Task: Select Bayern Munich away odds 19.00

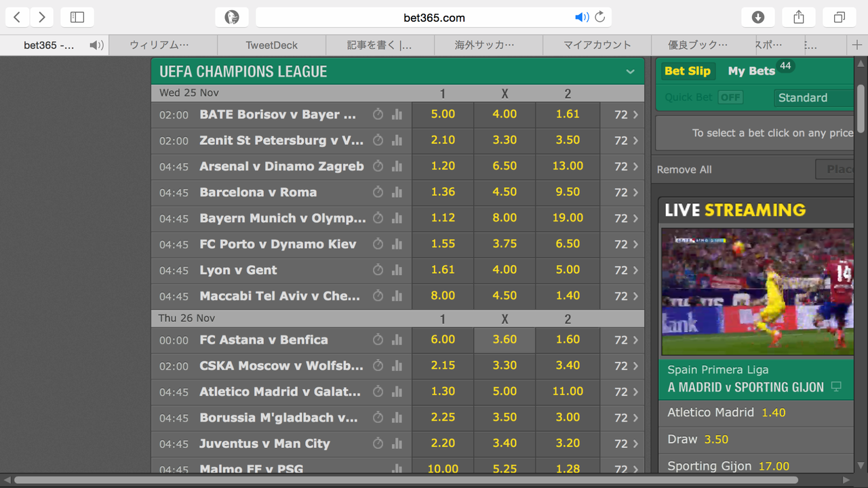Action: [x=568, y=218]
